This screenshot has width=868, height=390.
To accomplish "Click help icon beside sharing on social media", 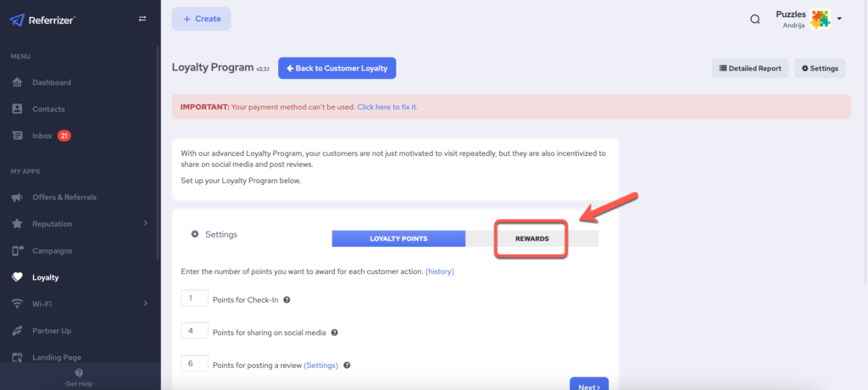I will coord(334,333).
